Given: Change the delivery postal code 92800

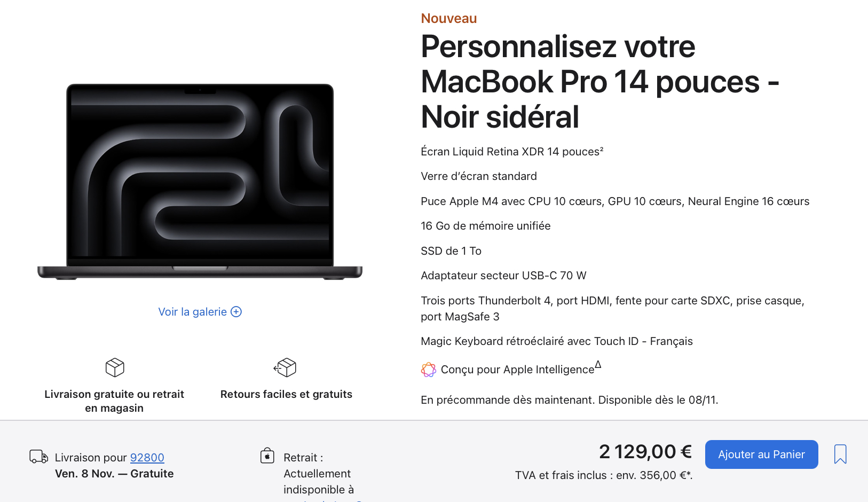Looking at the screenshot, I should pos(147,458).
